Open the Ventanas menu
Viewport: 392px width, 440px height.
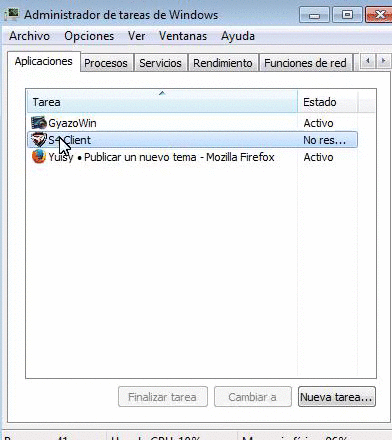183,36
